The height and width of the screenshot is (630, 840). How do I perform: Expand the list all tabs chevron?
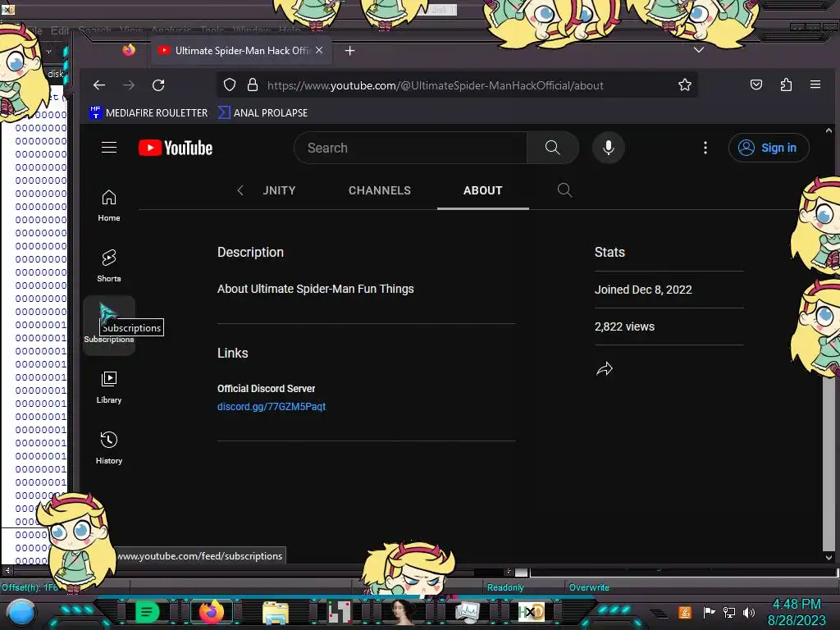click(699, 50)
